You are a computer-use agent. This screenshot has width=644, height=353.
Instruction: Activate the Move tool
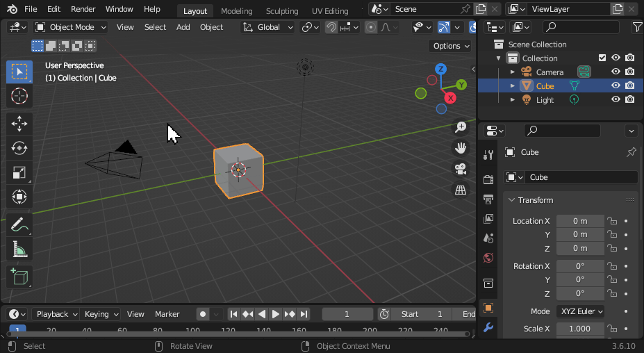tap(19, 124)
